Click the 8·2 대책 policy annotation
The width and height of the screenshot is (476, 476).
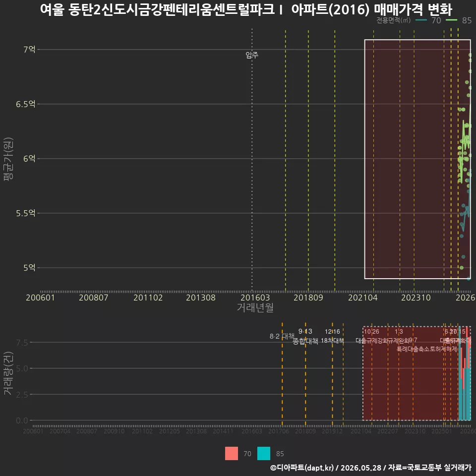click(x=282, y=336)
